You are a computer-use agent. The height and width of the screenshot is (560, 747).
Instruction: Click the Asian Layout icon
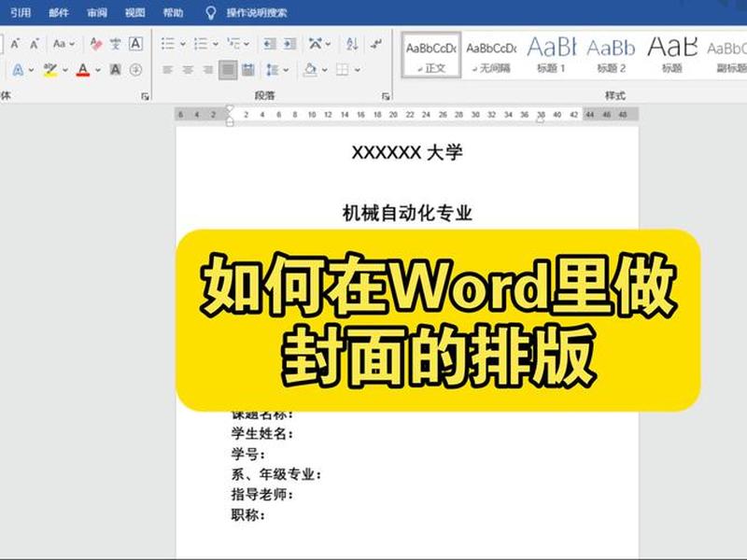point(315,44)
